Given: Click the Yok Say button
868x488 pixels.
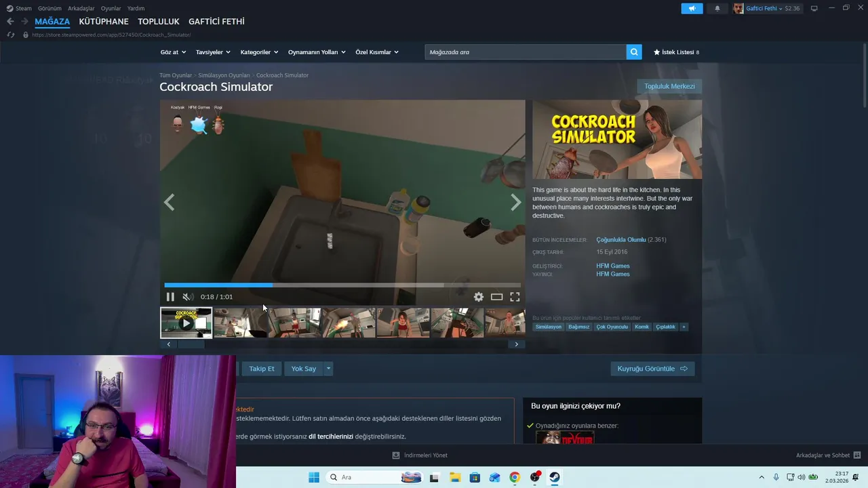Looking at the screenshot, I should [304, 369].
